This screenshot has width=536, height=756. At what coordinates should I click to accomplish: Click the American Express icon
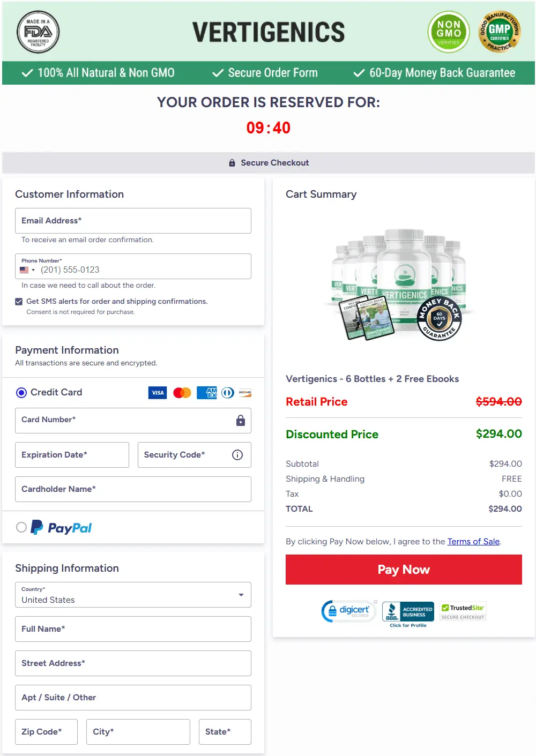tap(207, 393)
